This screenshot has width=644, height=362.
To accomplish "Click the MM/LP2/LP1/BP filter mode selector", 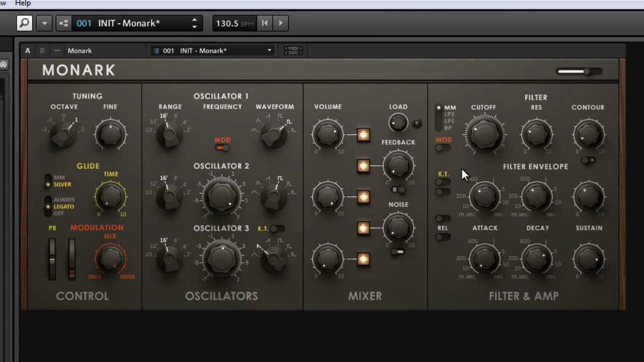I will click(439, 118).
